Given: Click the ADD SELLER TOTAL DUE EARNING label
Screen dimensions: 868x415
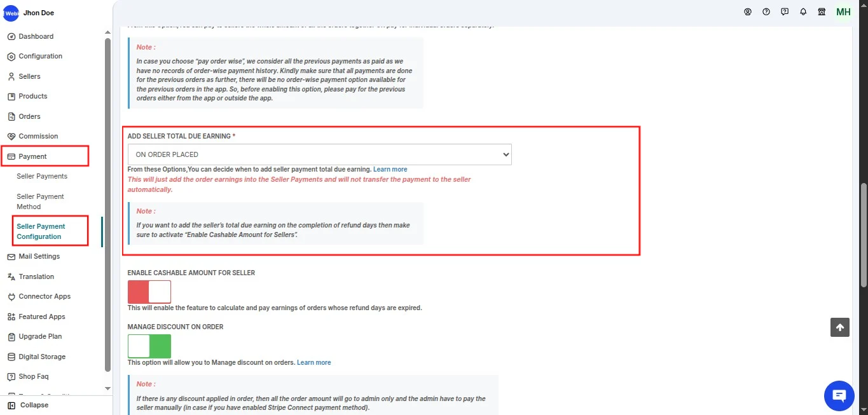Looking at the screenshot, I should tap(181, 137).
